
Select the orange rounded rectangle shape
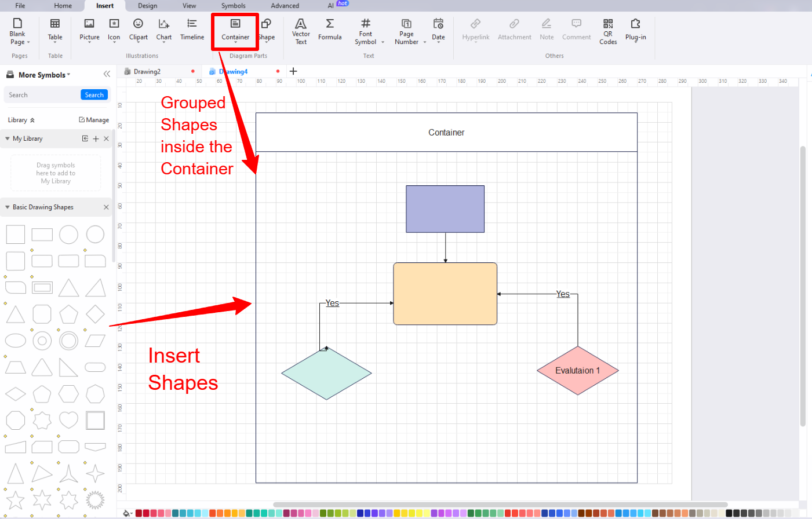click(x=445, y=294)
